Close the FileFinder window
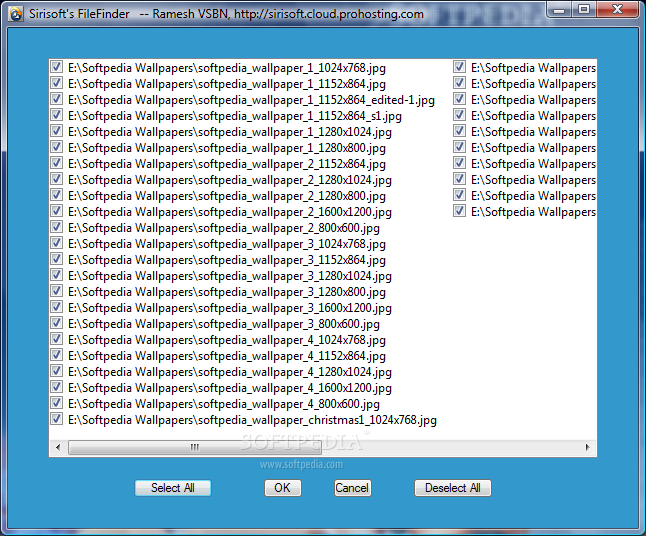 (x=617, y=9)
